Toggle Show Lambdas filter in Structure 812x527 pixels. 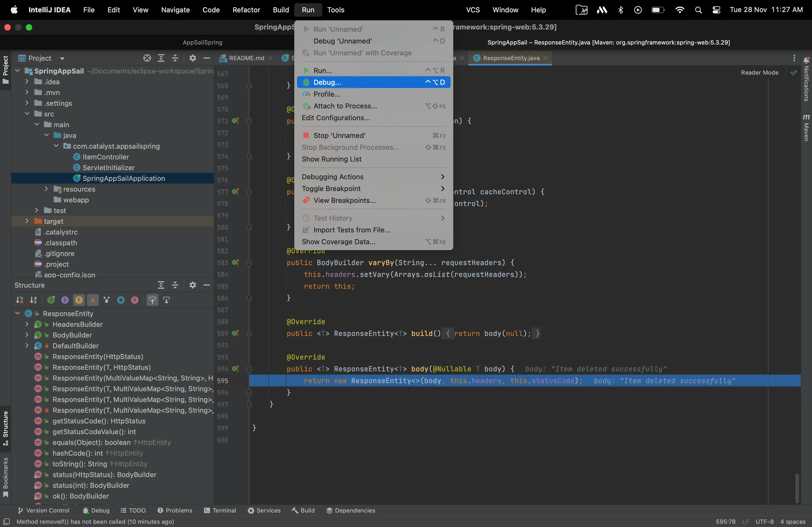pyautogui.click(x=135, y=300)
